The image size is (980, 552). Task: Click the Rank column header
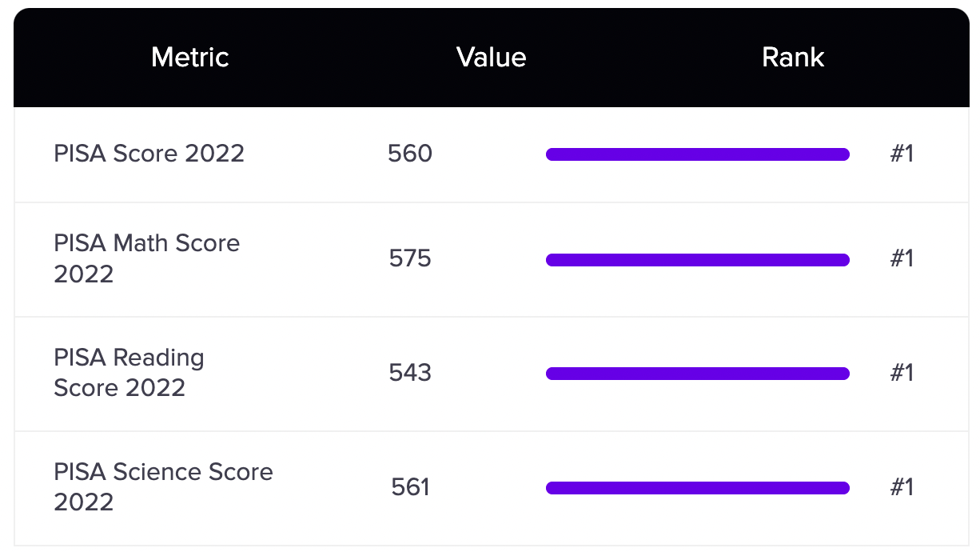793,58
